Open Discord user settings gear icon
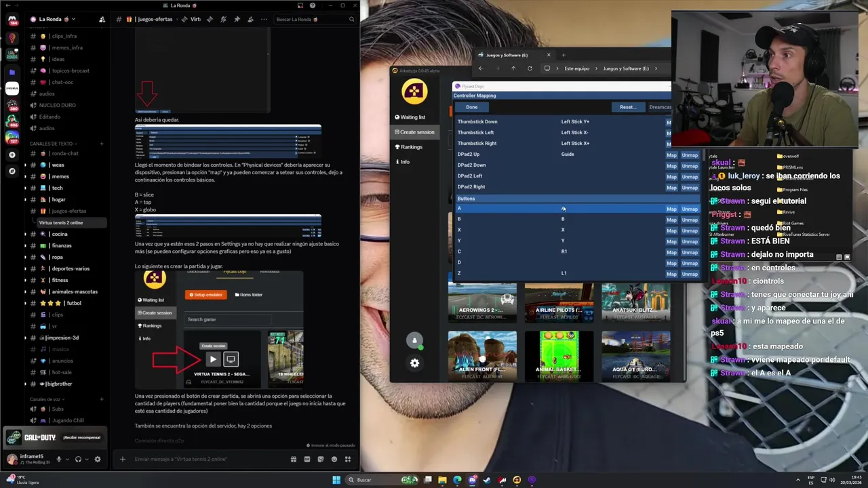The width and height of the screenshot is (868, 488). (97, 460)
